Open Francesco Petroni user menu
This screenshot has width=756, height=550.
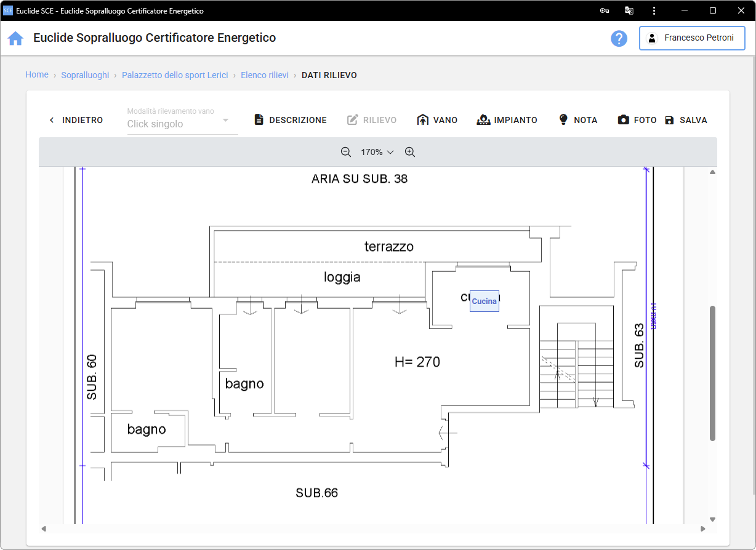pyautogui.click(x=692, y=38)
